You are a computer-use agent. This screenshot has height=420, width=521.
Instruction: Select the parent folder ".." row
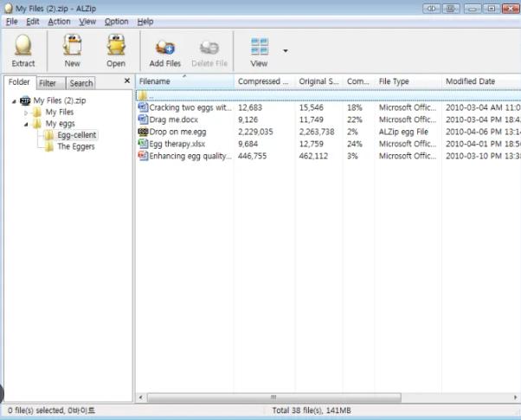click(x=328, y=96)
